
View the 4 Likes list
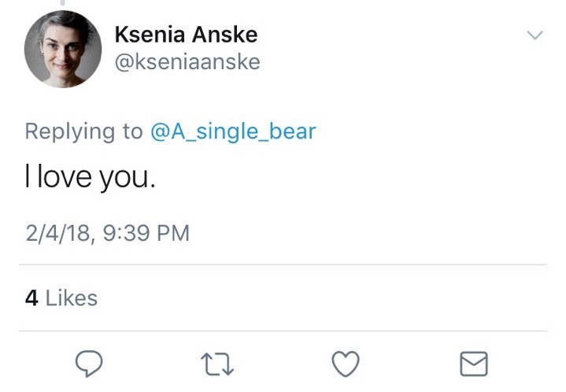coord(61,298)
